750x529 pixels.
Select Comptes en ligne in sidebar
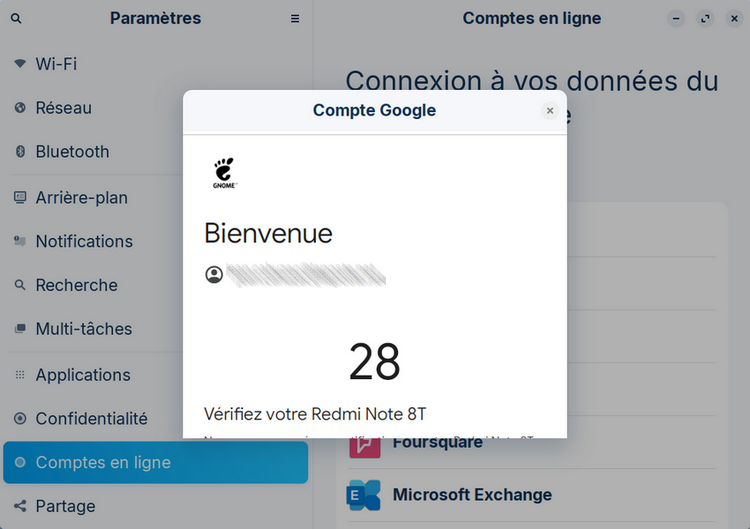pos(103,462)
